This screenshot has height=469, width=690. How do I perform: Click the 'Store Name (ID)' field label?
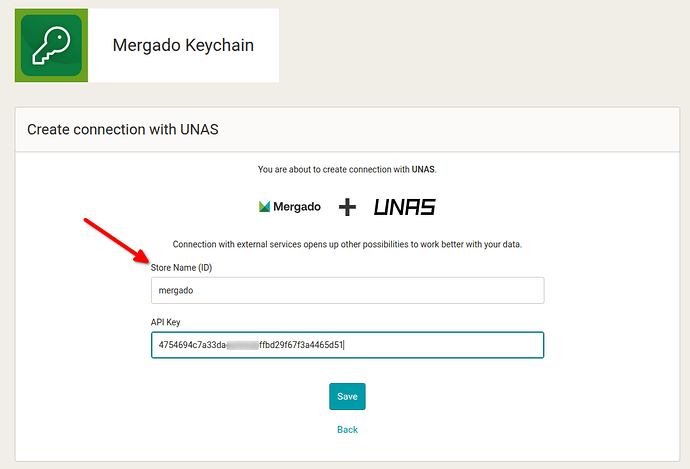click(181, 268)
